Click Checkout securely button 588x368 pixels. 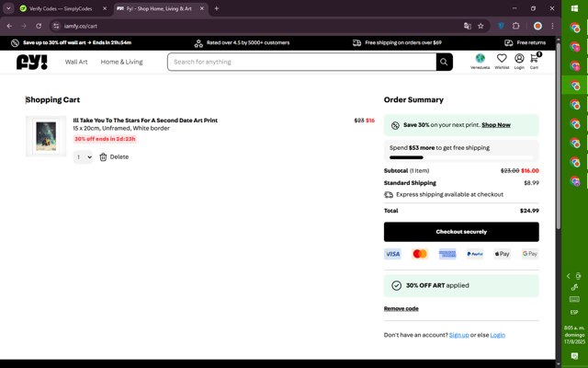pyautogui.click(x=461, y=232)
